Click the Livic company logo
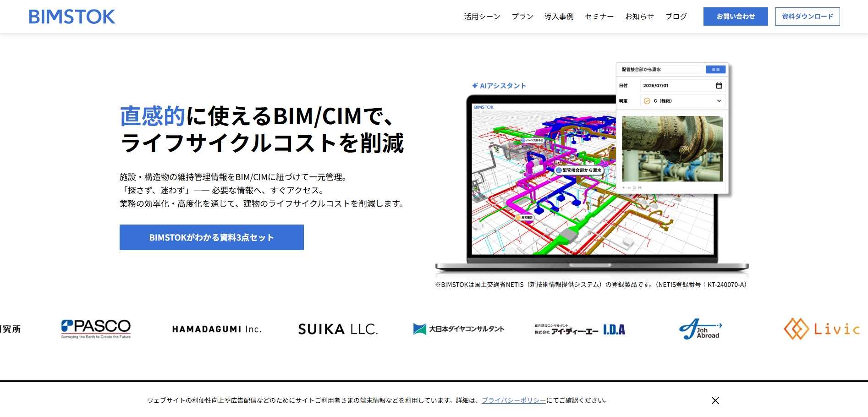 (822, 329)
